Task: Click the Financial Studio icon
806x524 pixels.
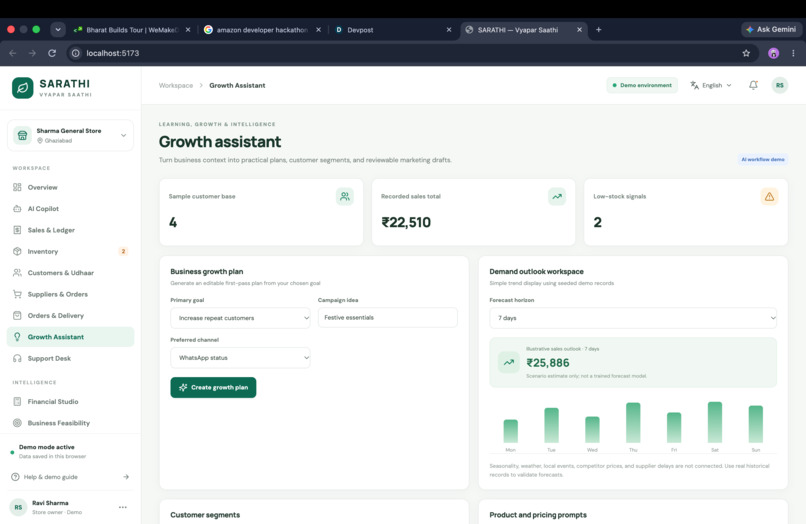Action: (x=17, y=402)
